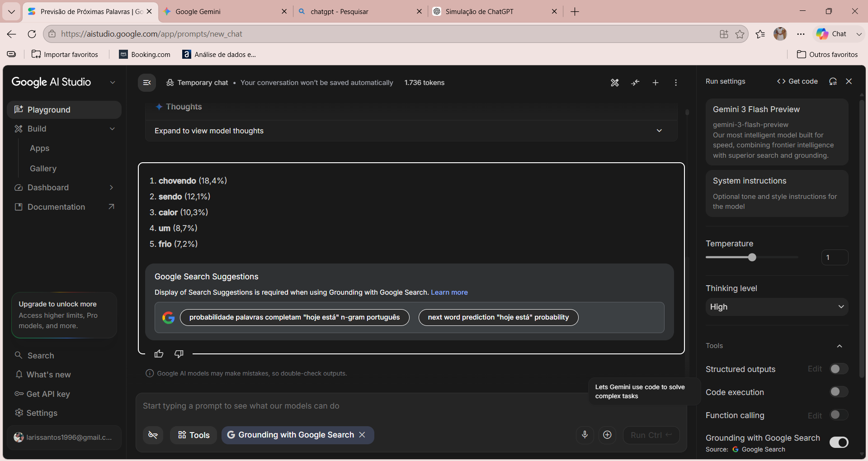Toggle the temporary chat incognito button
The height and width of the screenshot is (461, 868).
click(x=153, y=435)
